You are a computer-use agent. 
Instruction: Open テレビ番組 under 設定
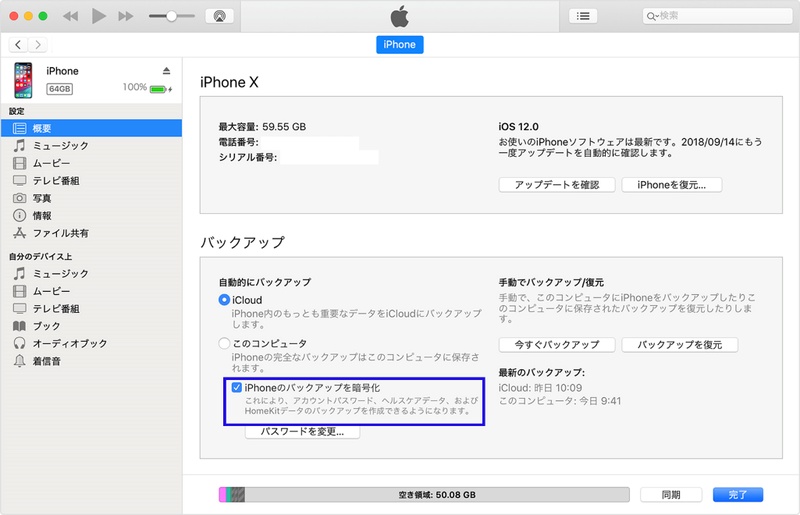coord(91,181)
